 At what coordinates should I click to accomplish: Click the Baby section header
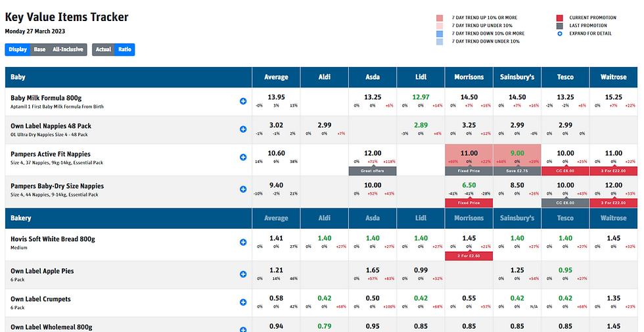coord(128,78)
